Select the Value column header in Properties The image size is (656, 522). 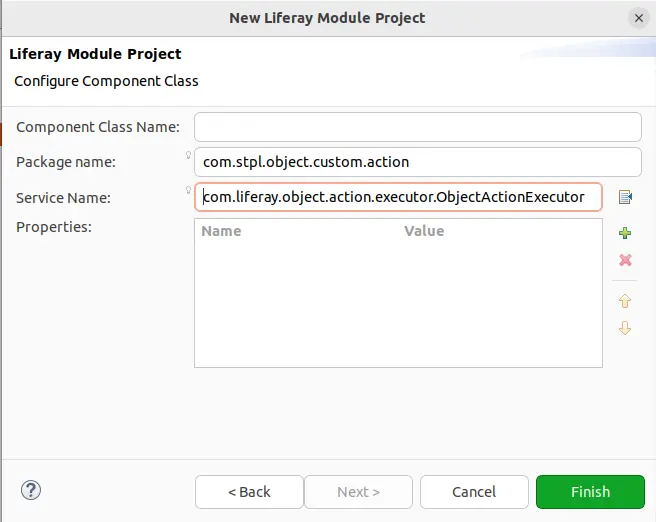click(x=424, y=231)
